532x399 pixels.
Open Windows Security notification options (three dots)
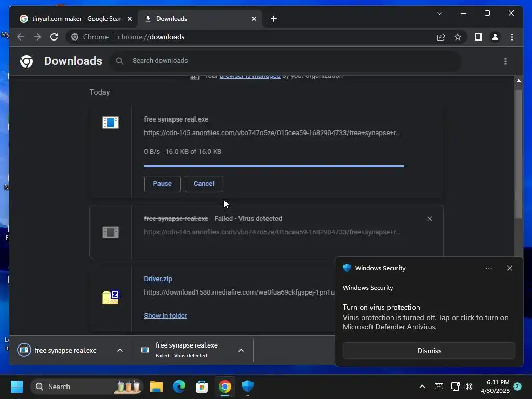point(489,268)
